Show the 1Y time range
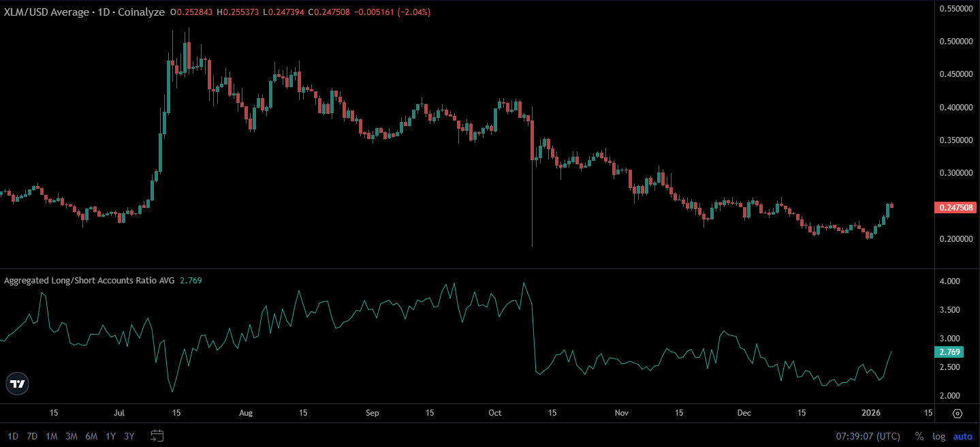980x447 pixels. (x=110, y=436)
